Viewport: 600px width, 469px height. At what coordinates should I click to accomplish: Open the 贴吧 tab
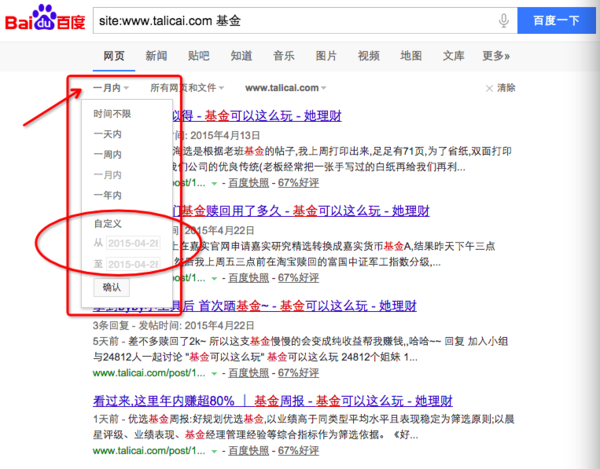click(x=199, y=56)
